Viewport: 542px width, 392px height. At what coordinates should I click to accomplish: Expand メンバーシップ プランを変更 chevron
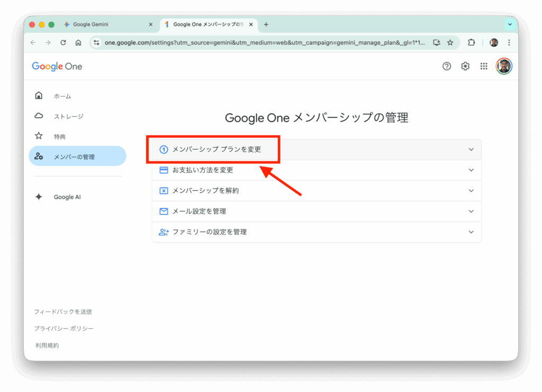click(x=471, y=150)
